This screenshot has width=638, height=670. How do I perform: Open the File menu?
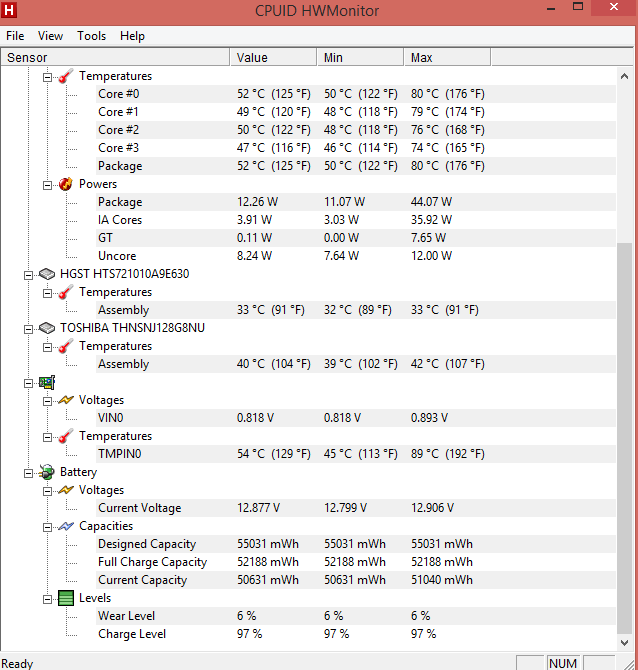coord(15,36)
